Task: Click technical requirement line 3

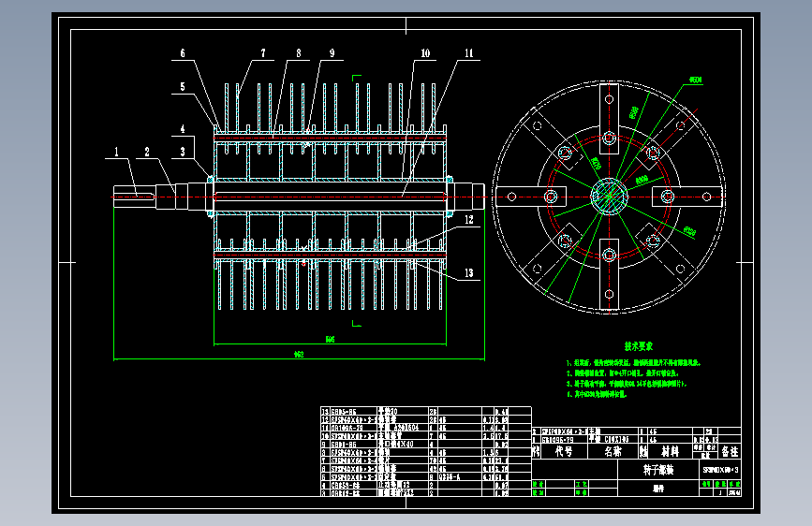Action: (x=627, y=384)
